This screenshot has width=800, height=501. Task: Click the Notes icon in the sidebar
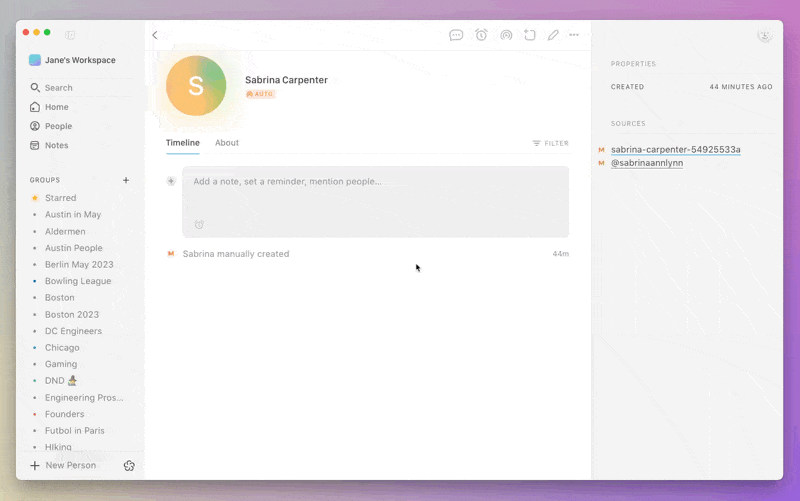coord(35,145)
